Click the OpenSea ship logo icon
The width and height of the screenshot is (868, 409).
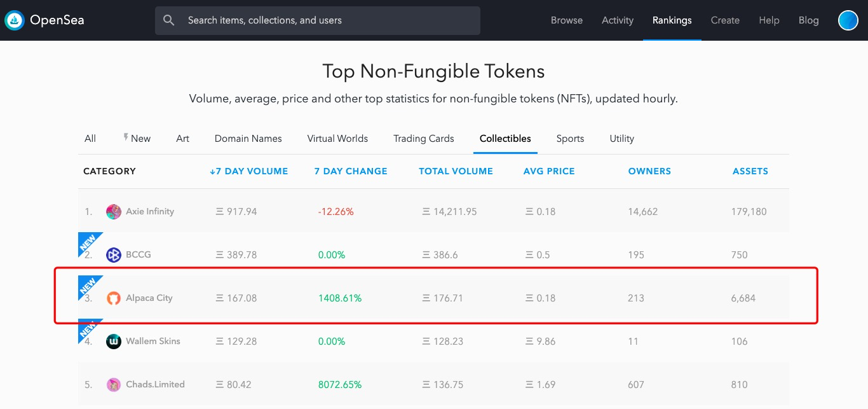click(x=15, y=20)
